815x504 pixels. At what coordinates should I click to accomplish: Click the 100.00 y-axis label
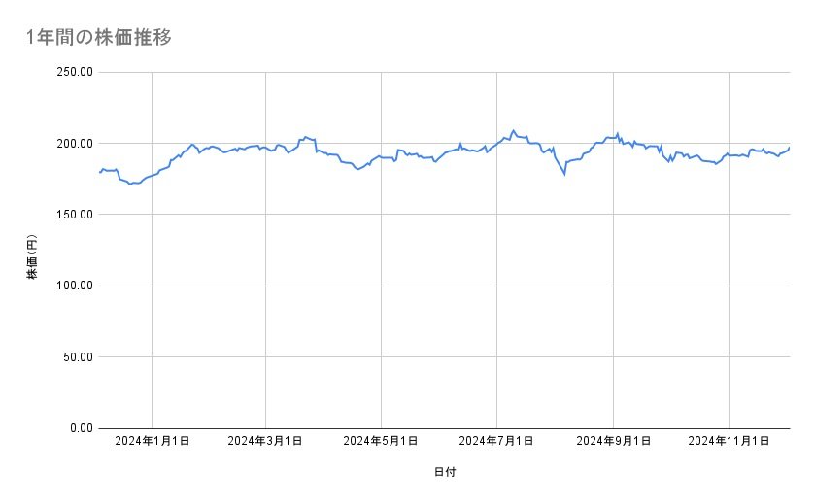(x=74, y=286)
